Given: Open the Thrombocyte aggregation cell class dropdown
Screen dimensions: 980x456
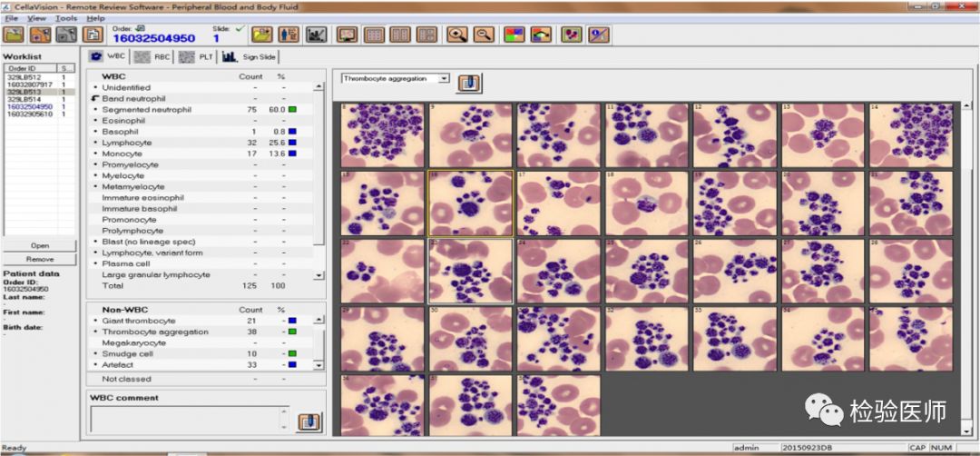Looking at the screenshot, I should click(444, 79).
